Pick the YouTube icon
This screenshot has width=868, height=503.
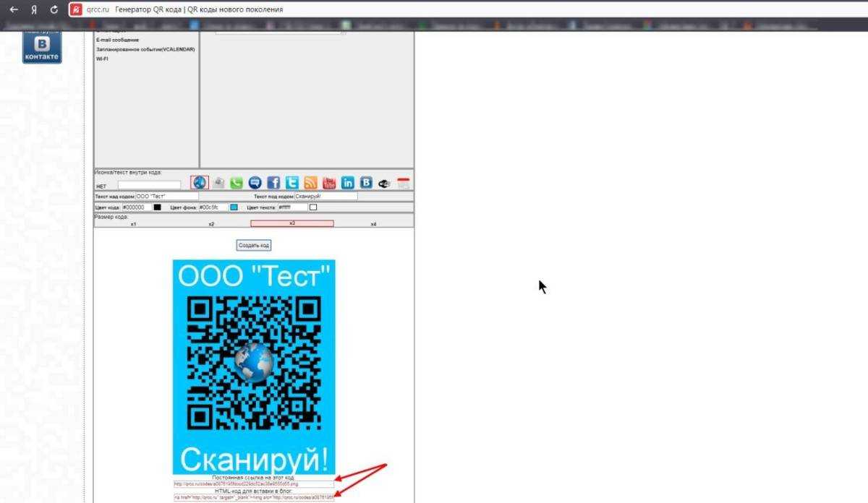[x=329, y=183]
